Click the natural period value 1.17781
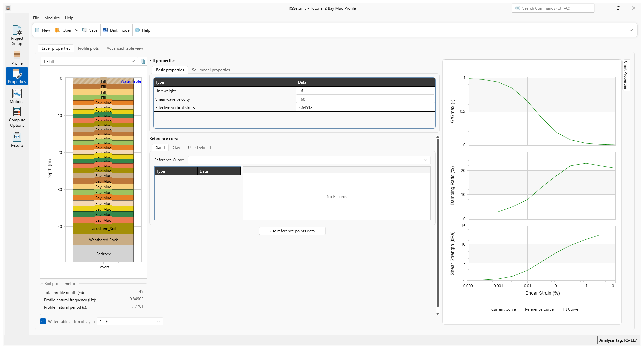This screenshot has height=349, width=644. pos(136,306)
